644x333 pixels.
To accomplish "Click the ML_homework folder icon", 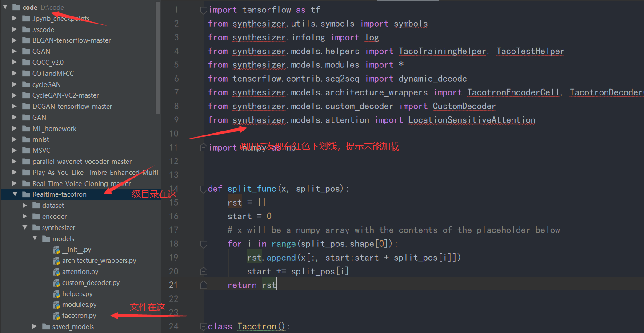I will [x=26, y=128].
